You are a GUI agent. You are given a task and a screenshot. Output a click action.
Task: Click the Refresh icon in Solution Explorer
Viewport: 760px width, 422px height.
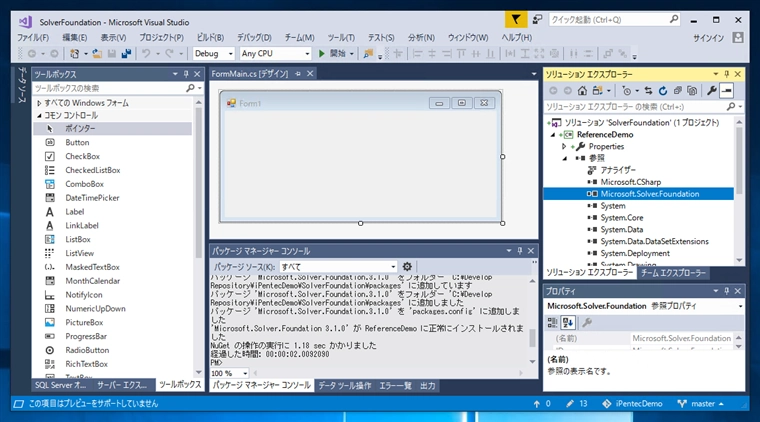tap(663, 91)
